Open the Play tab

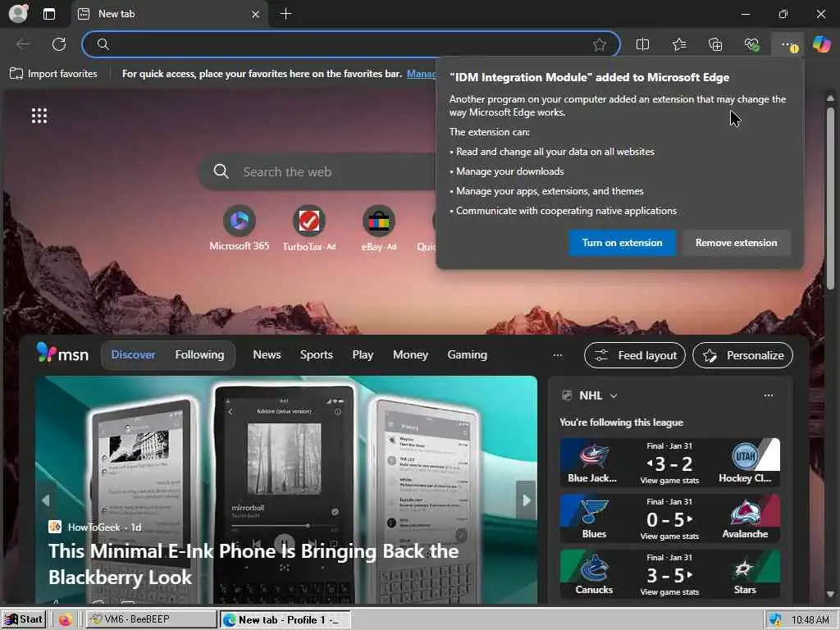pos(363,354)
